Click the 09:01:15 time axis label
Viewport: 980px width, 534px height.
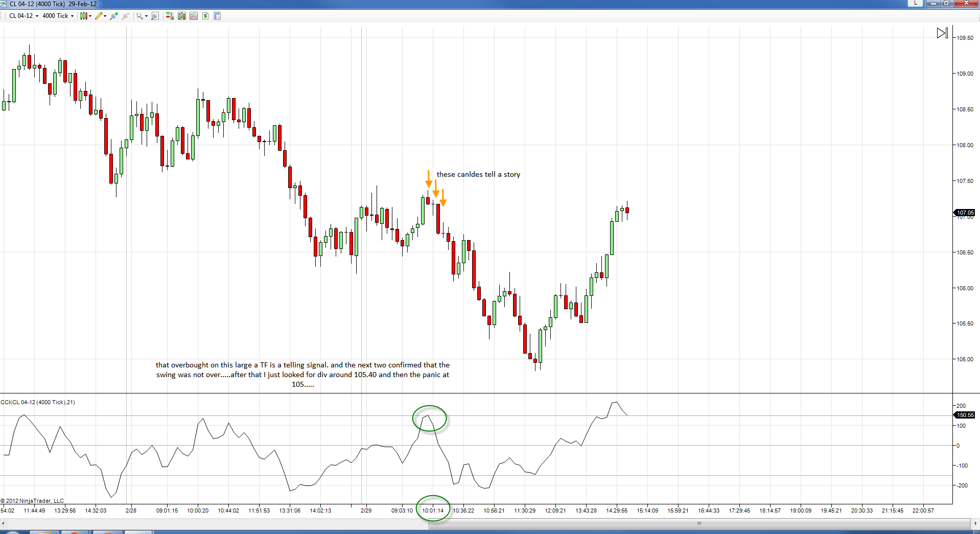tap(167, 510)
